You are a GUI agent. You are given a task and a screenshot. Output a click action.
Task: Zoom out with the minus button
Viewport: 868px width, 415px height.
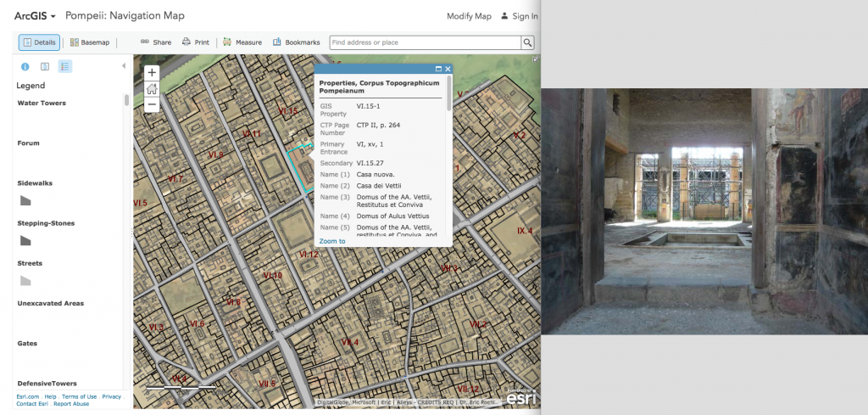[152, 104]
